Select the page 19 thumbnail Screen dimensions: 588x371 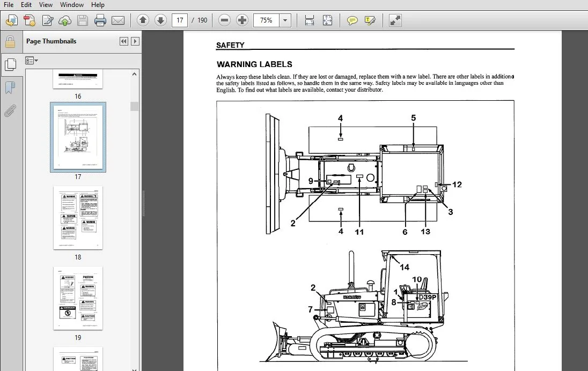78,298
